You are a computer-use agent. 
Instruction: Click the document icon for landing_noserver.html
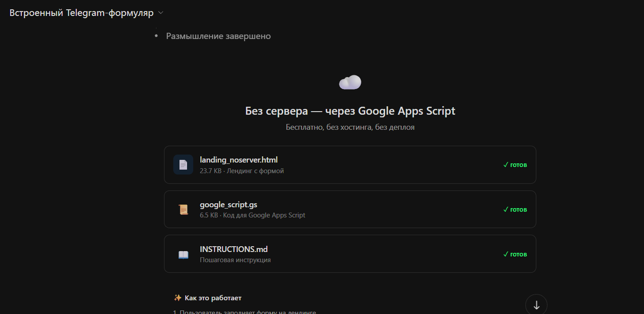tap(183, 165)
